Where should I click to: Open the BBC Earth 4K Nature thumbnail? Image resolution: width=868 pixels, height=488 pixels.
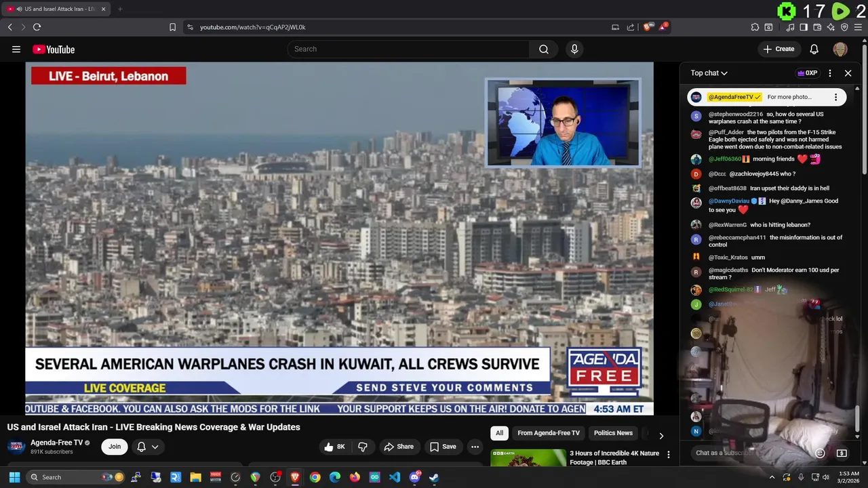528,458
